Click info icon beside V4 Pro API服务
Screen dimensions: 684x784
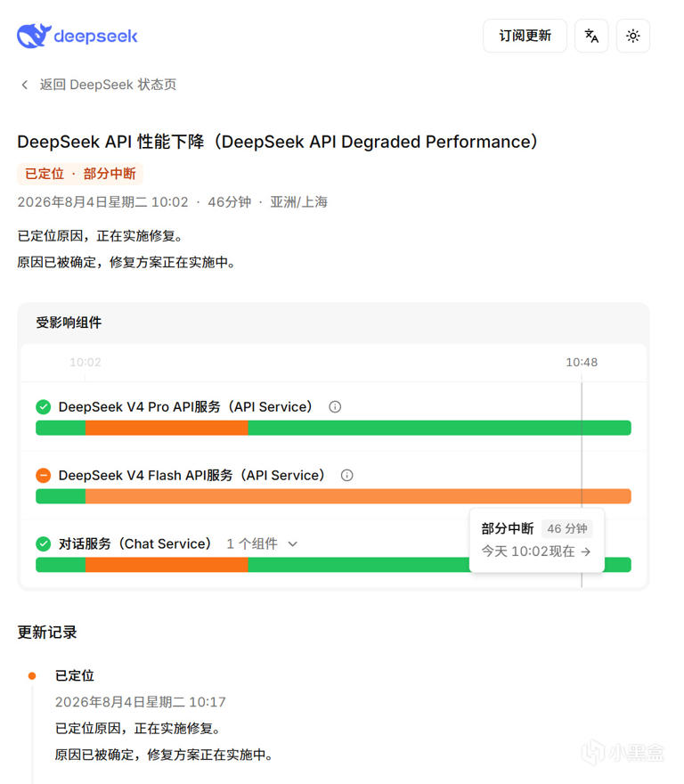tap(335, 407)
